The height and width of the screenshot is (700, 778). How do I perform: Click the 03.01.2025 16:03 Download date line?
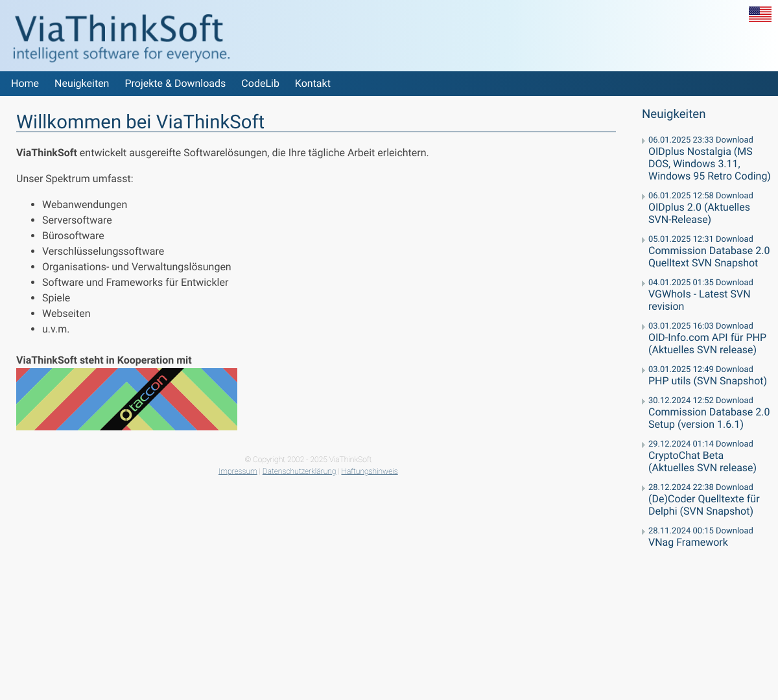coord(701,326)
